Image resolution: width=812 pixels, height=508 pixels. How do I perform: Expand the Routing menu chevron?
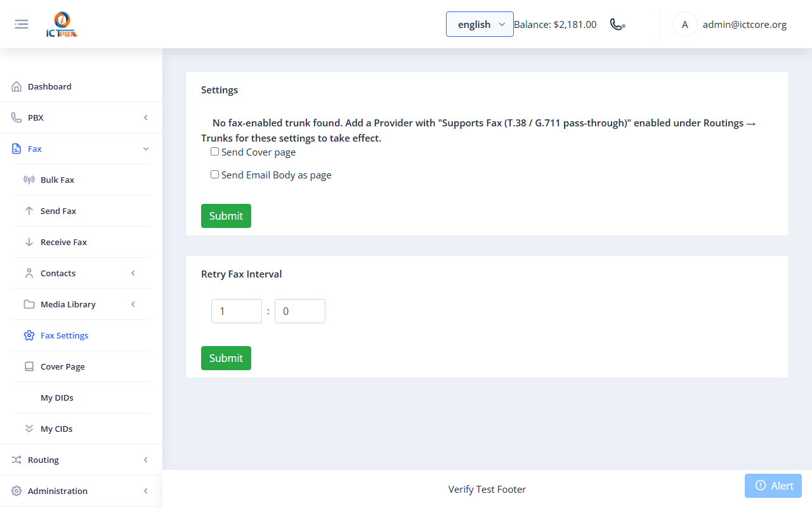tap(146, 460)
